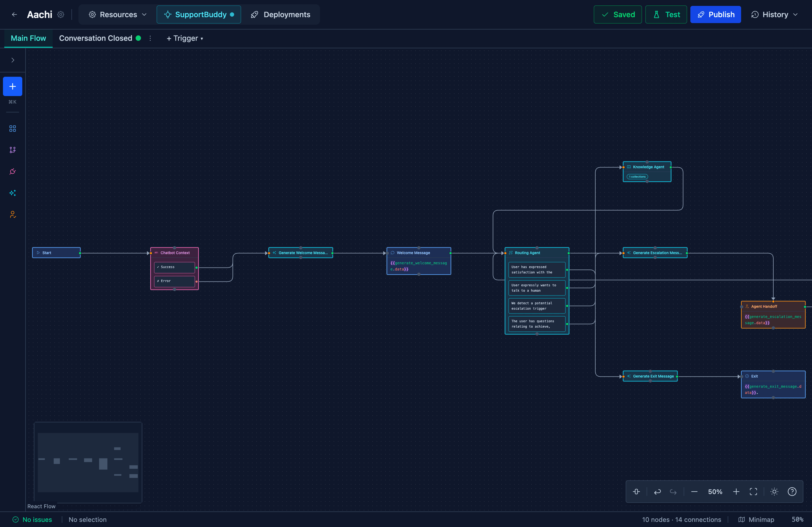Viewport: 812px width, 527px height.
Task: Toggle light theme sun icon
Action: tap(774, 492)
